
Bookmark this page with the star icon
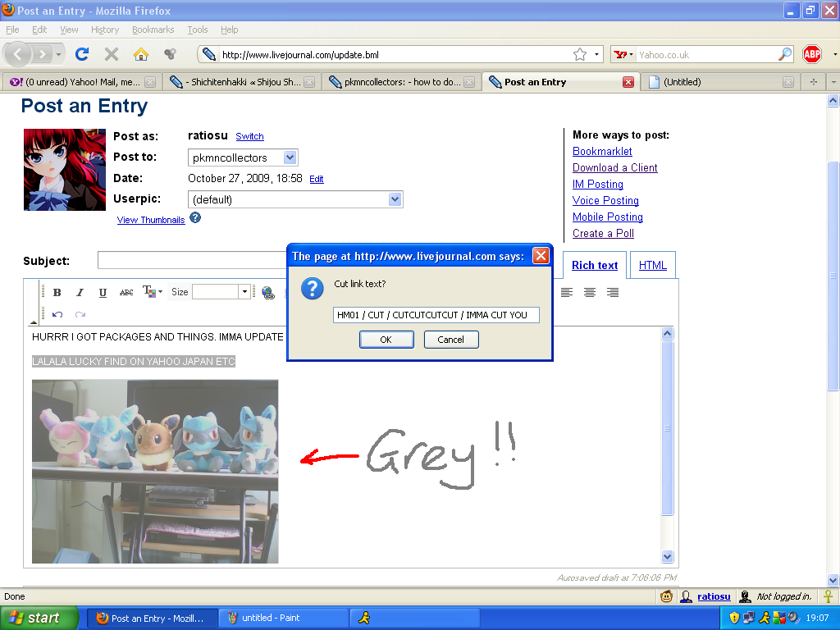click(x=580, y=55)
